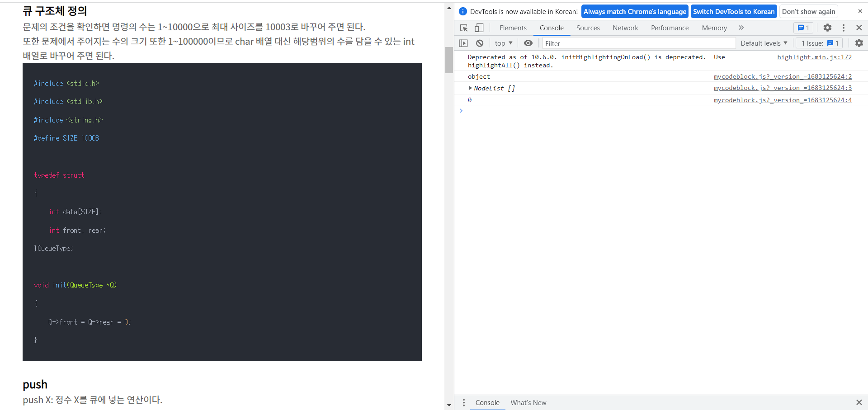Viewport: 868px width, 410px height.
Task: Switch to the Sources panel
Action: coord(588,28)
